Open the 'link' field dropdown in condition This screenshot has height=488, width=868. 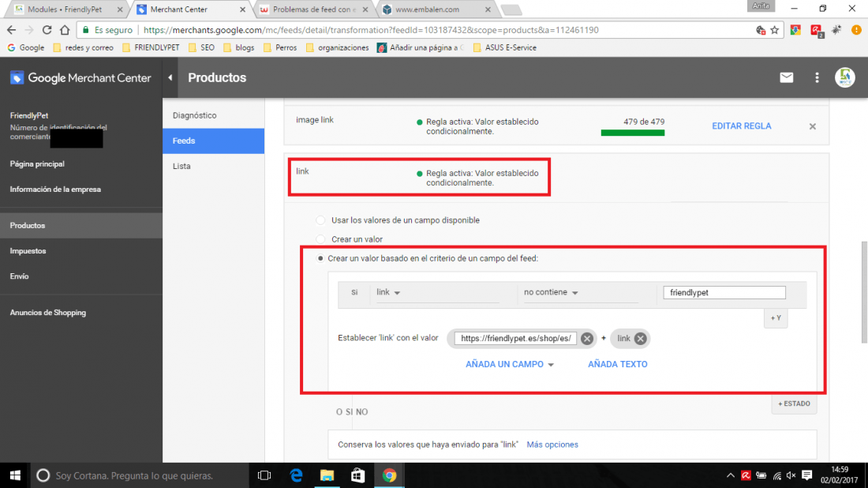(x=437, y=292)
